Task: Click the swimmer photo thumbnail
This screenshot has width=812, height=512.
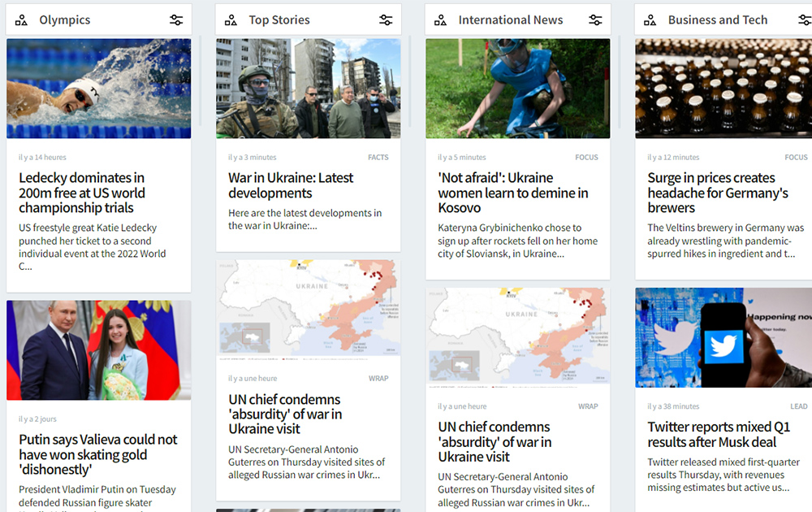Action: coord(99,89)
